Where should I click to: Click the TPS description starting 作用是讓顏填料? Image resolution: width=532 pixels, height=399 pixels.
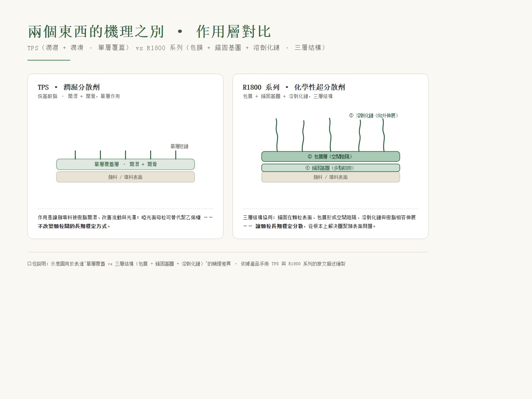coord(125,222)
